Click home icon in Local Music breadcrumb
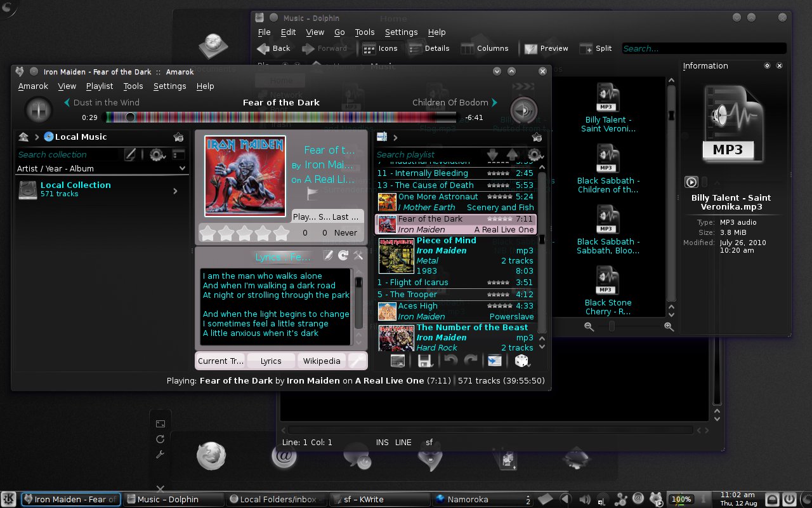The width and height of the screenshot is (812, 508). point(23,137)
